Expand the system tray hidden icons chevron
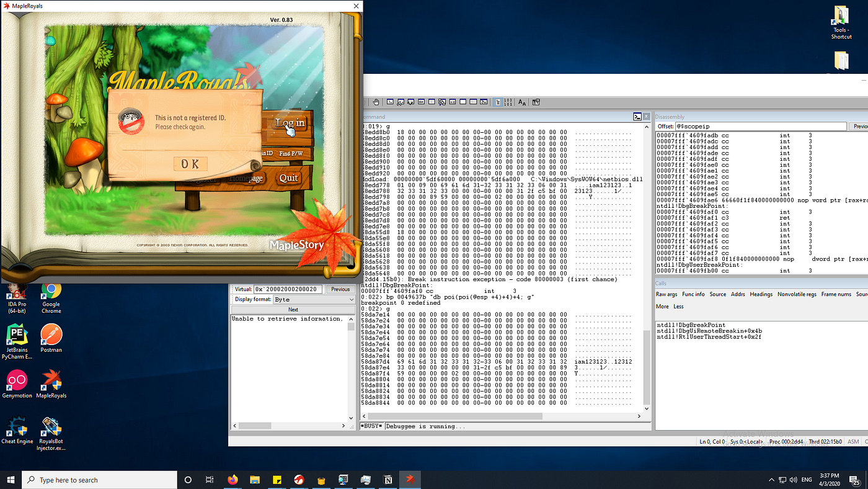 (x=772, y=480)
